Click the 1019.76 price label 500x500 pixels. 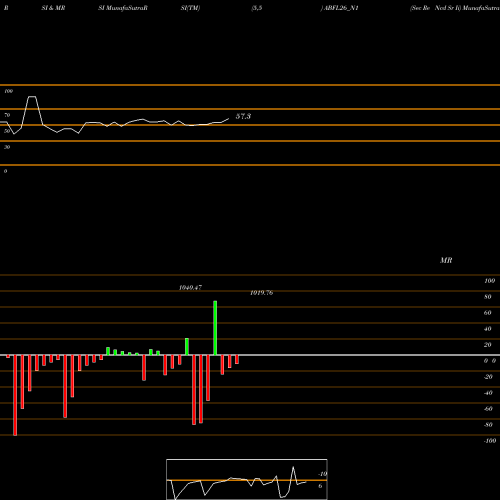pos(261,293)
